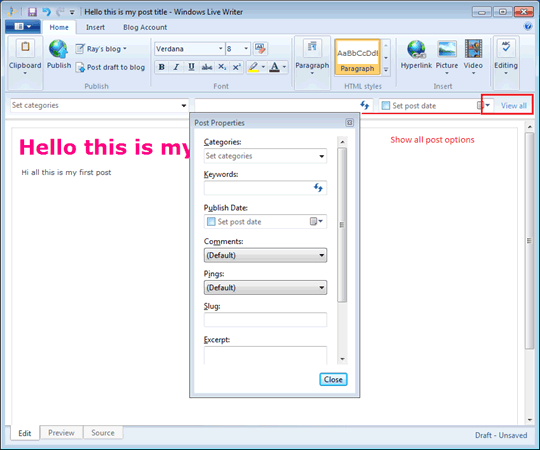Click the highlight color marker
The height and width of the screenshot is (450, 540).
point(253,67)
